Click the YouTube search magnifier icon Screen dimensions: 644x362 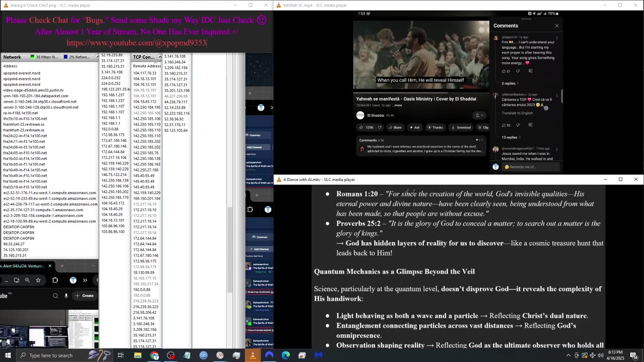click(x=55, y=296)
